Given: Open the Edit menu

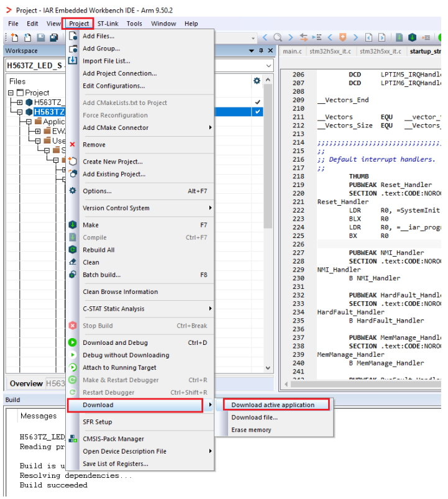Looking at the screenshot, I should click(x=32, y=24).
